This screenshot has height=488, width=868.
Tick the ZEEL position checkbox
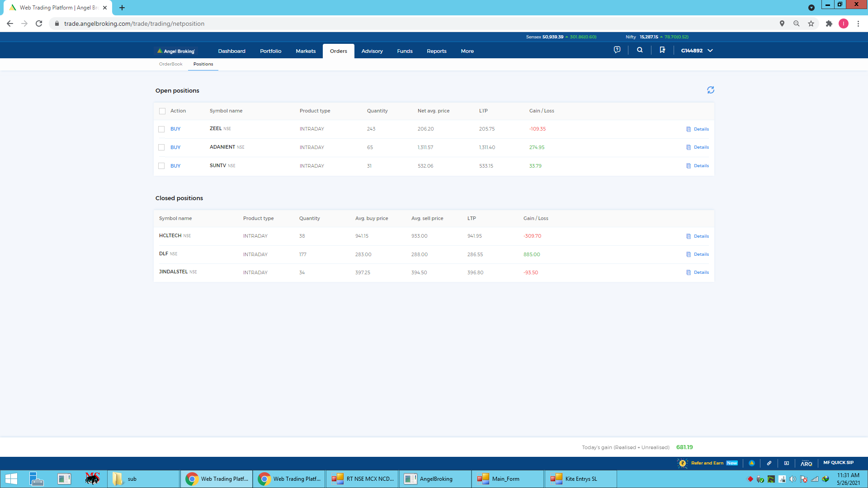(161, 129)
